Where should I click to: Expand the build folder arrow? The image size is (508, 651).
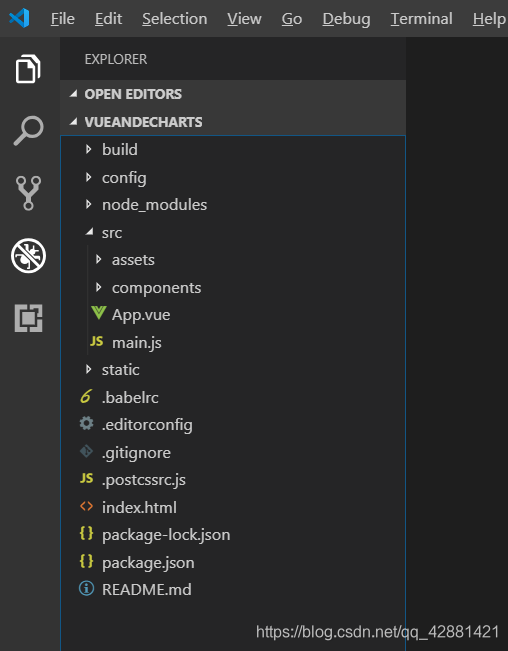88,149
